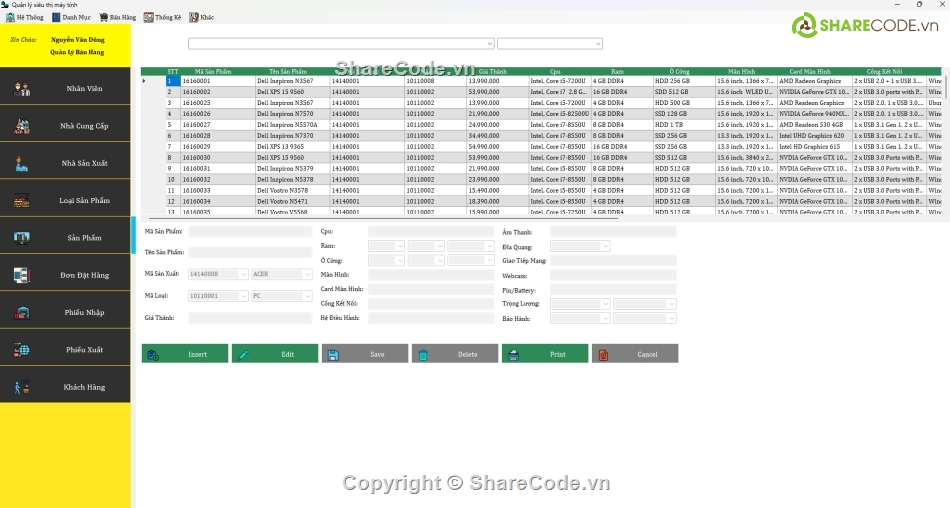Screen dimensions: 950x508
Task: Click the Nhà Sản Xuất factory icon
Action: (x=22, y=163)
